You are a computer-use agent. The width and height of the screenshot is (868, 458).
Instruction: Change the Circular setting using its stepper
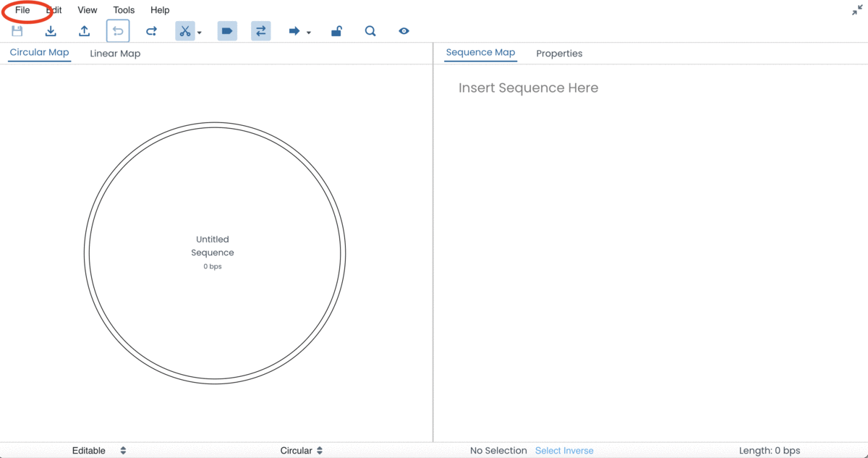[x=318, y=450]
